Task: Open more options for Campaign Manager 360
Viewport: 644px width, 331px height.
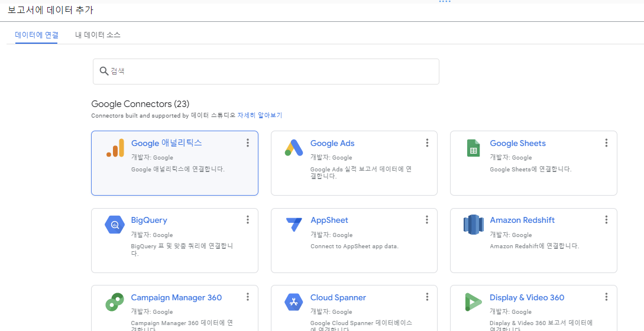Action: (x=248, y=297)
